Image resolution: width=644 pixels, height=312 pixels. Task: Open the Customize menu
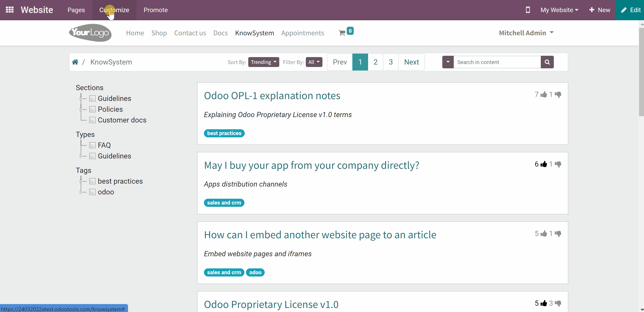click(114, 10)
